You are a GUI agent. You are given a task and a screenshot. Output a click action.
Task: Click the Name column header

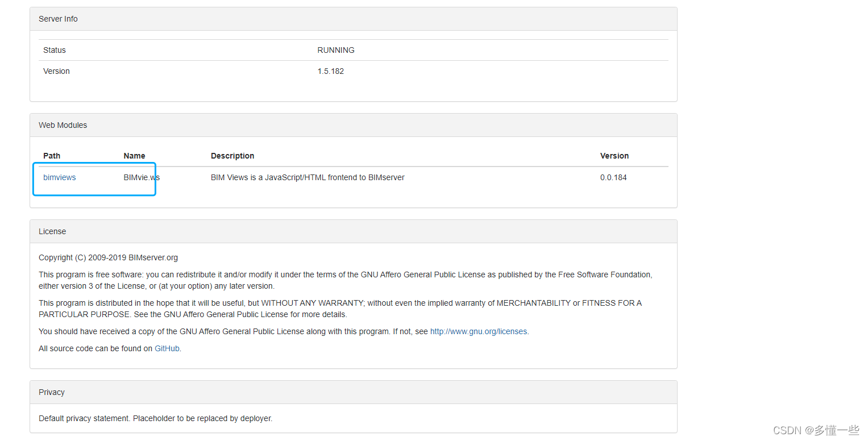click(134, 156)
